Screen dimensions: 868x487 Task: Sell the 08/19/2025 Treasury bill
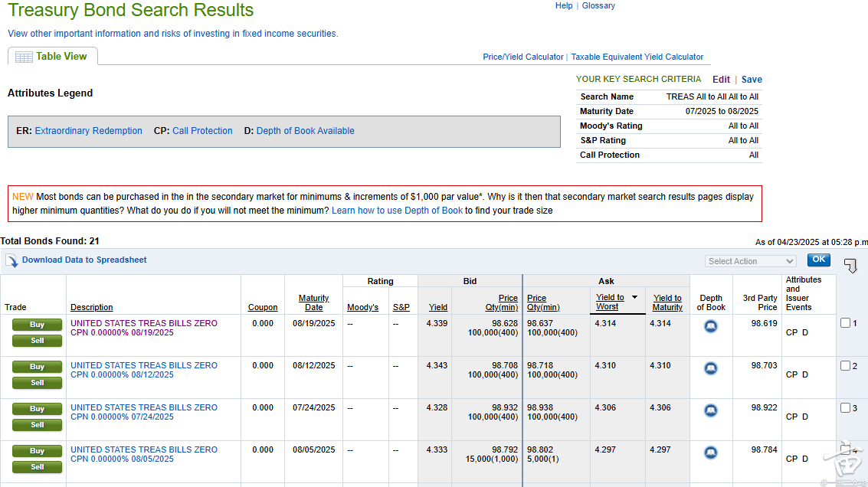37,341
